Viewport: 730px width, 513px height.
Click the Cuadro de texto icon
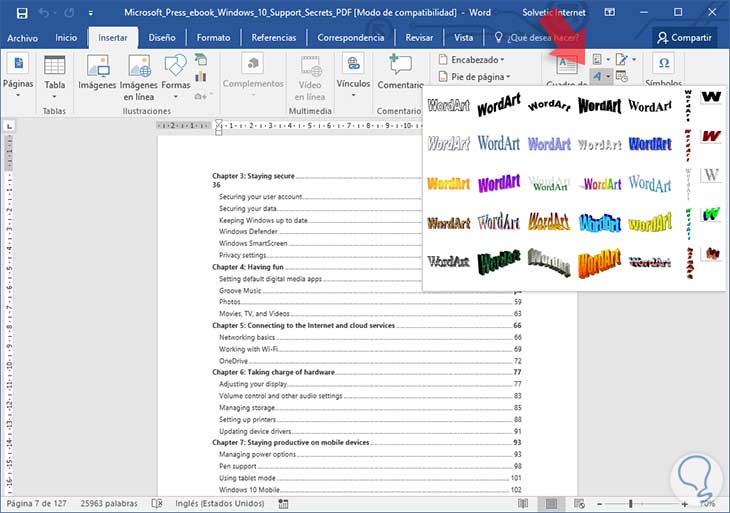[567, 65]
